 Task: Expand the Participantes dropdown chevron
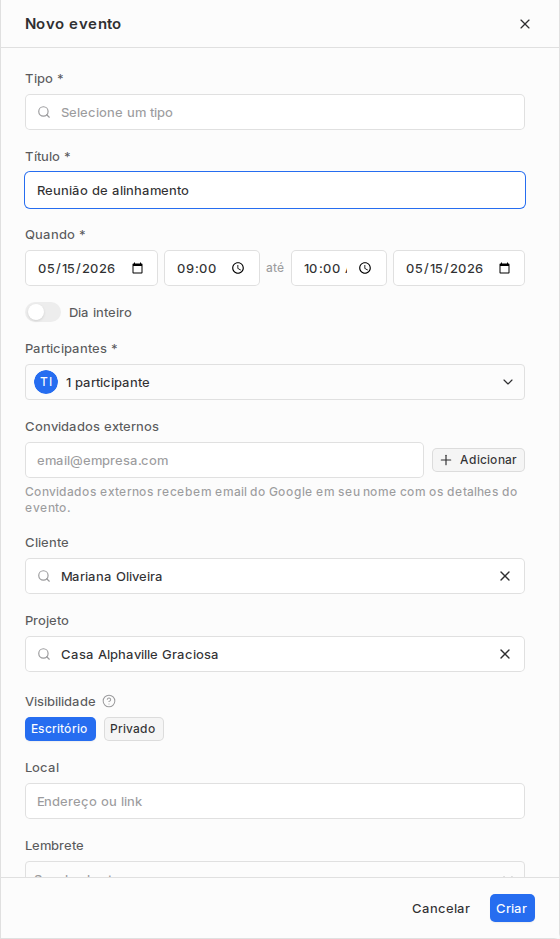pyautogui.click(x=508, y=382)
